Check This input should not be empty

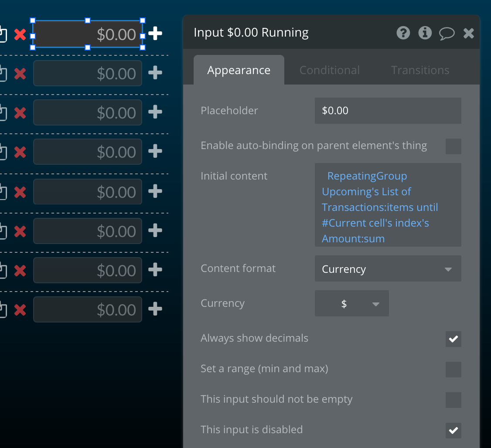coord(453,400)
